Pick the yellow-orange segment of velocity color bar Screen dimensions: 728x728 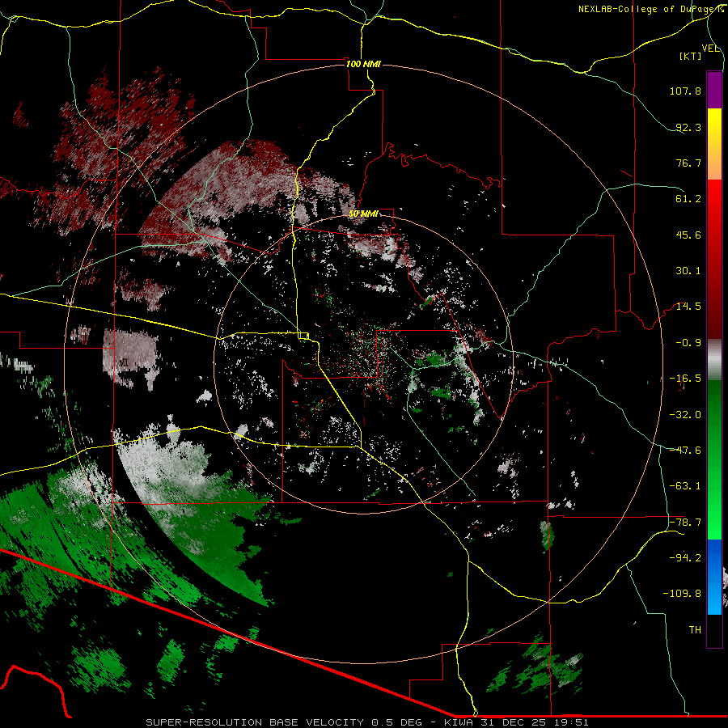(x=714, y=144)
